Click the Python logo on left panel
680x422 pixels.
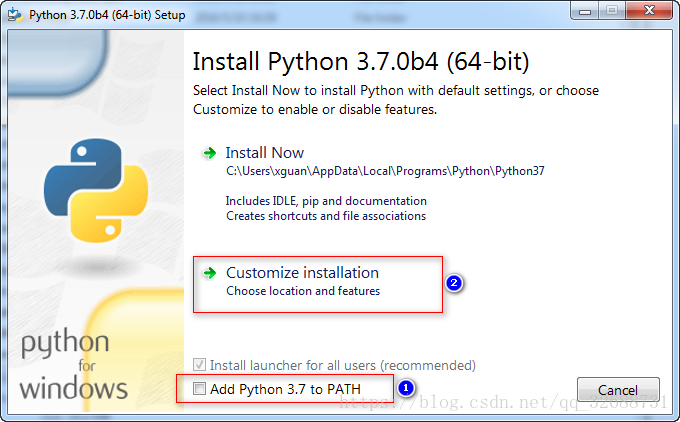point(96,190)
